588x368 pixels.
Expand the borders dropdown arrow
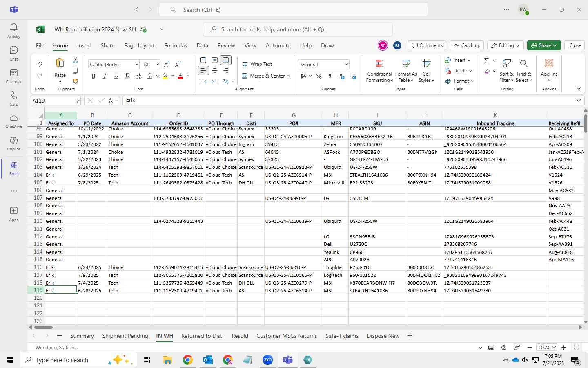157,76
